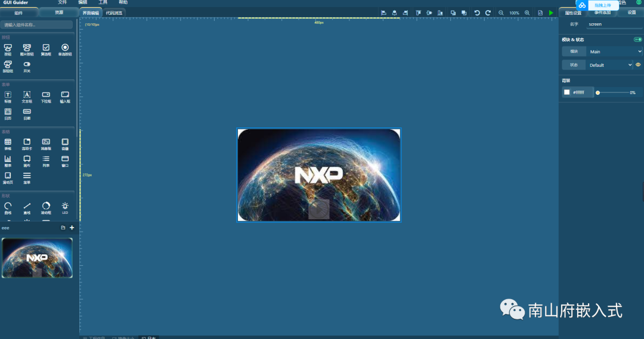Click the bring forward layer icon

tap(453, 13)
